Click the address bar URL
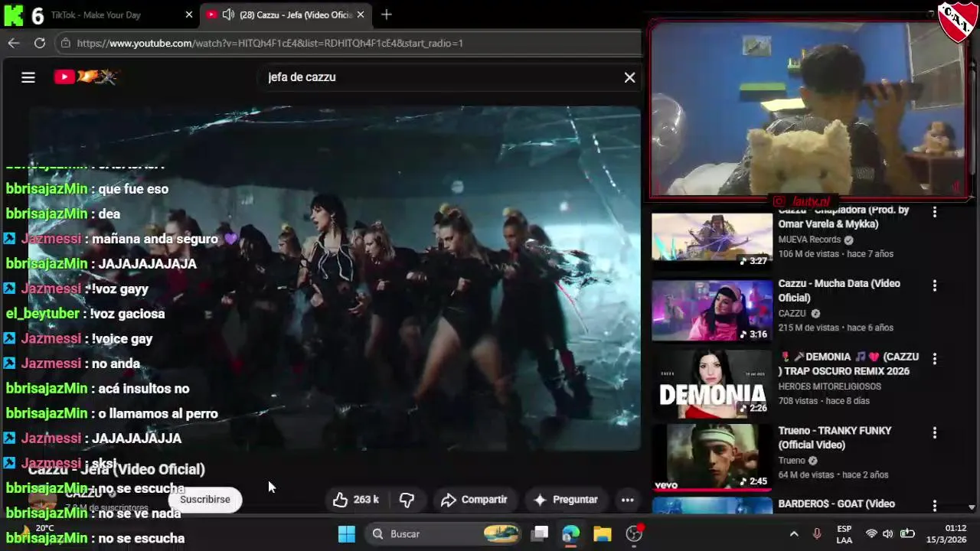Screen dimensions: 980x551 (269, 43)
